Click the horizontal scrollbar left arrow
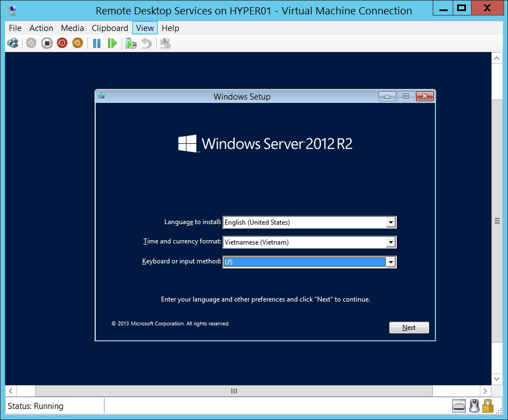Viewport: 508px width, 420px height. tap(11, 391)
